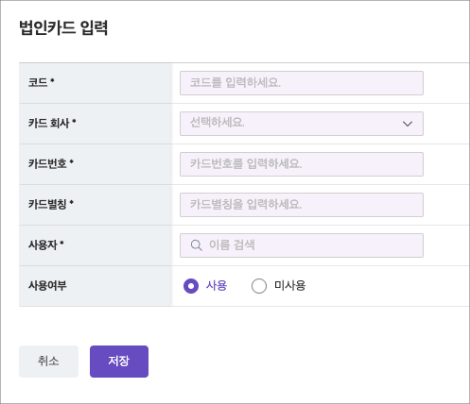This screenshot has width=470, height=404.
Task: Click the 취소 button
Action: 49,361
